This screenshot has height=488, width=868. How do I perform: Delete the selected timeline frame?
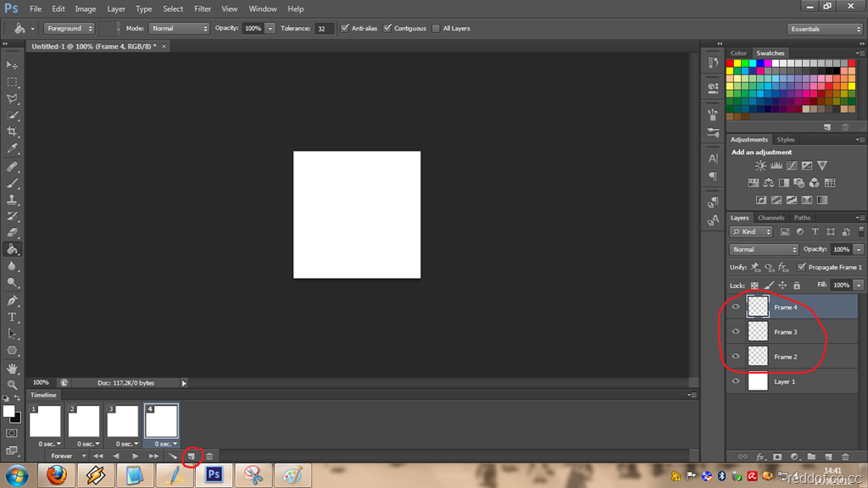pyautogui.click(x=209, y=456)
